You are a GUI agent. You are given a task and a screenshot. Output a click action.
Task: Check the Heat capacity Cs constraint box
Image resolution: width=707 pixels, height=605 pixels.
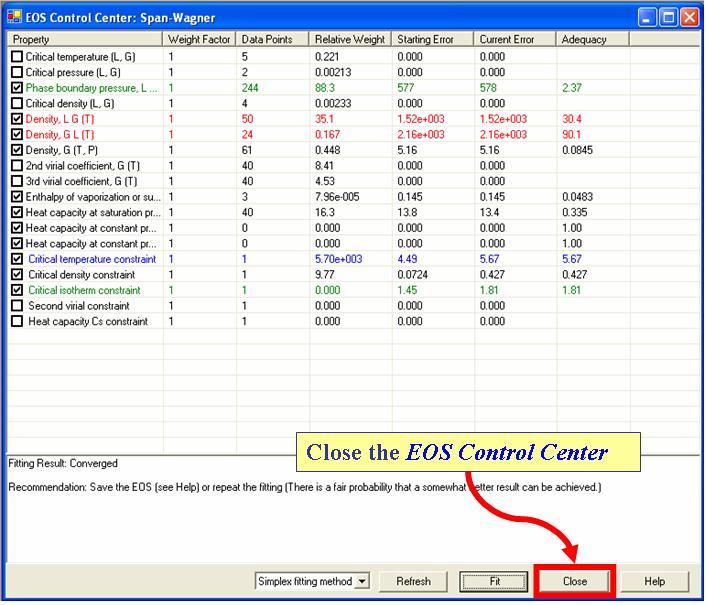17,321
